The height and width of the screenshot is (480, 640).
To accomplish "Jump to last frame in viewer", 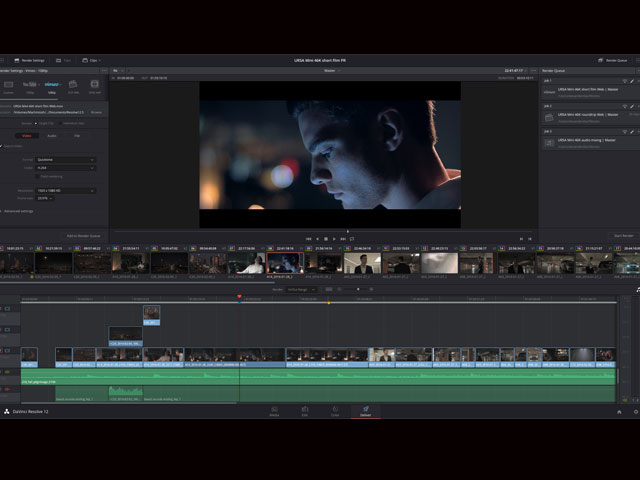I will point(343,239).
